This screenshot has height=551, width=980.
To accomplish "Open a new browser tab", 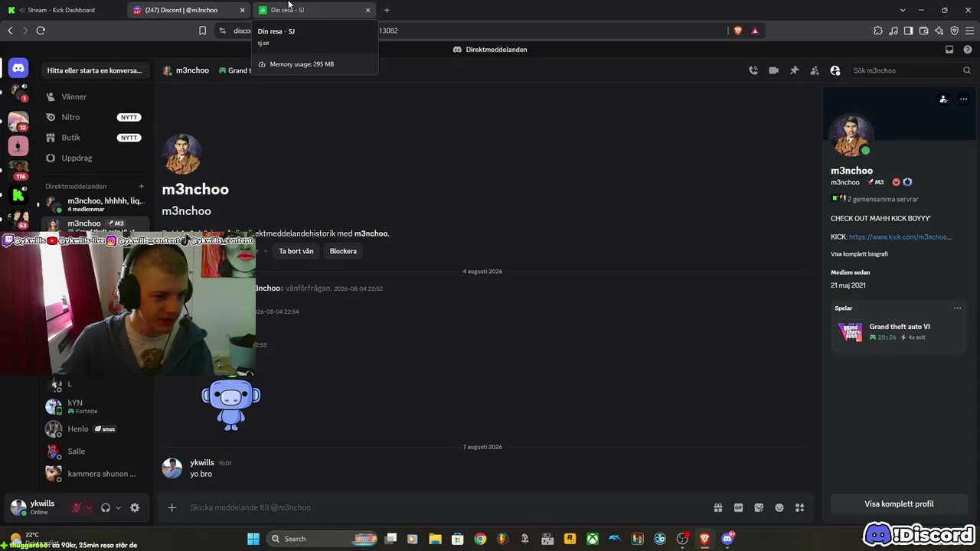I will 387,10.
